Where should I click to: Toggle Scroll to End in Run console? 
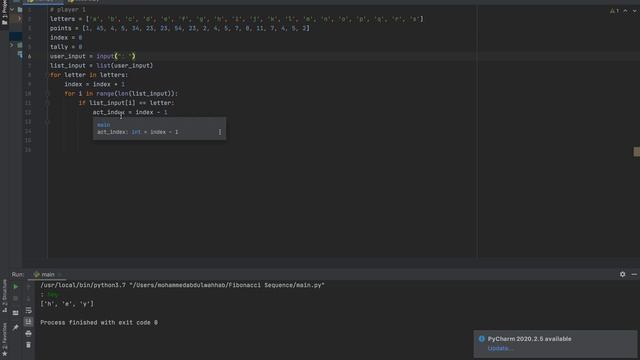point(28,322)
